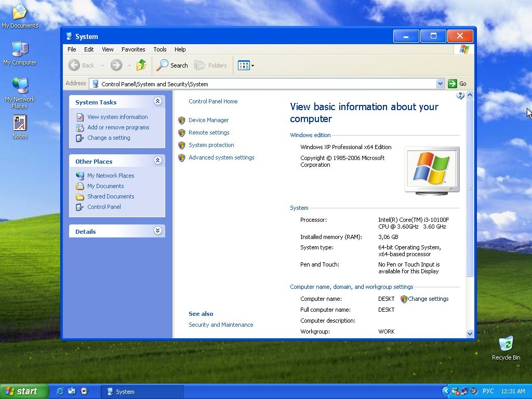Click Control Panel Home link

click(213, 101)
